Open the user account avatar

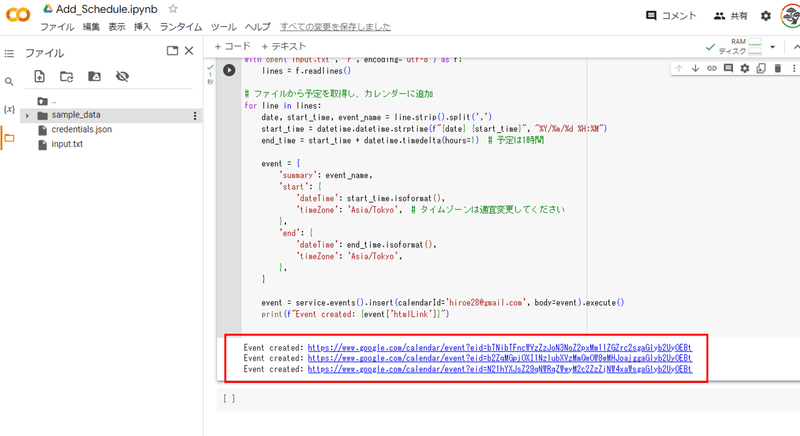pos(790,16)
